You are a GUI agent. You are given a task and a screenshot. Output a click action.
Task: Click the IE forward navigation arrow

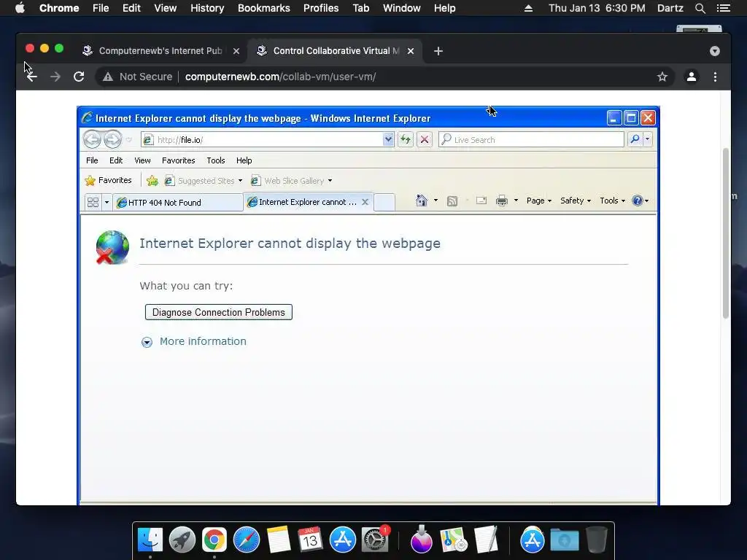(113, 139)
